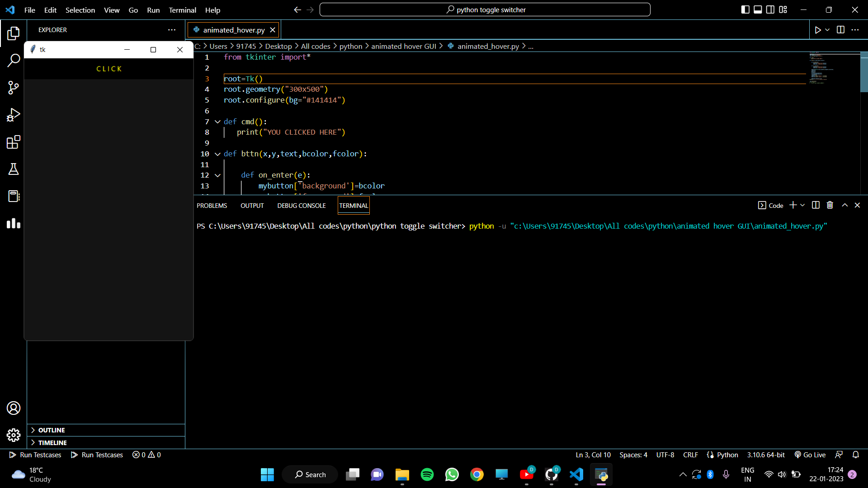Collapse the cmd function fold at line 7
The width and height of the screenshot is (868, 488).
[217, 122]
